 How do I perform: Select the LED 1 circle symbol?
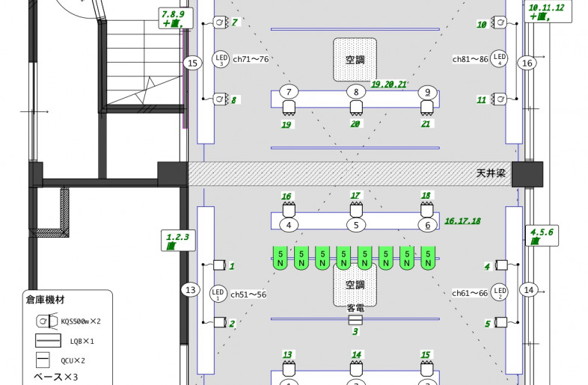(x=218, y=293)
